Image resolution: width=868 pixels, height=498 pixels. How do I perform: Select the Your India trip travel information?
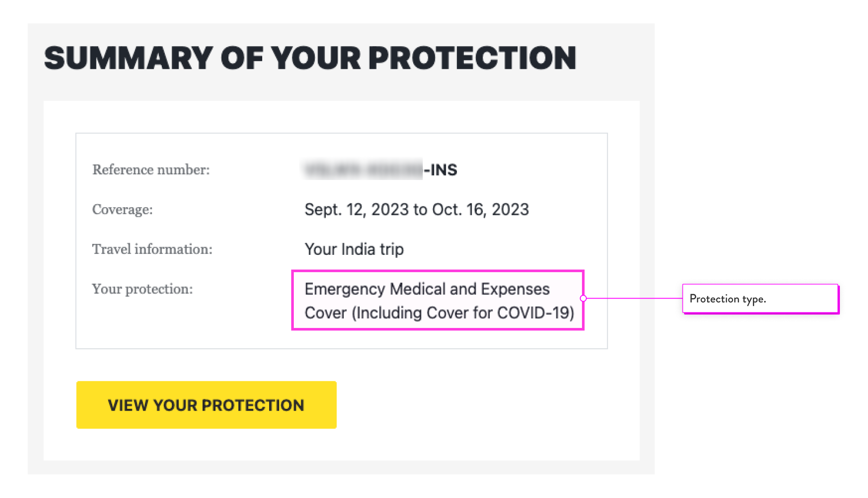[x=354, y=249]
